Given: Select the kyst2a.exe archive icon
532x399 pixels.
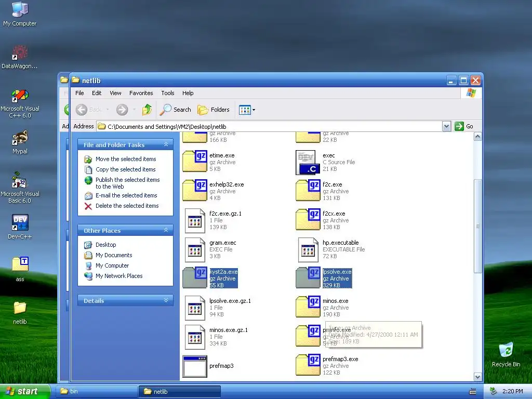Looking at the screenshot, I should tap(195, 277).
